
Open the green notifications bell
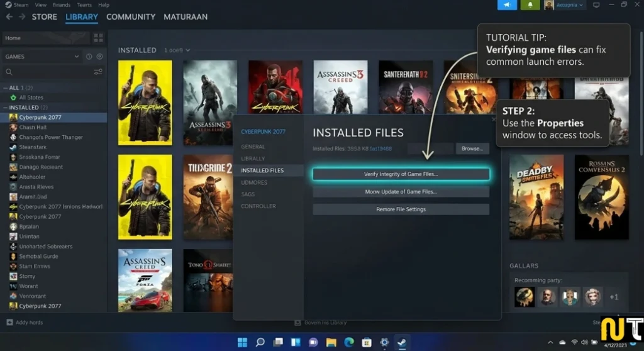tap(530, 5)
